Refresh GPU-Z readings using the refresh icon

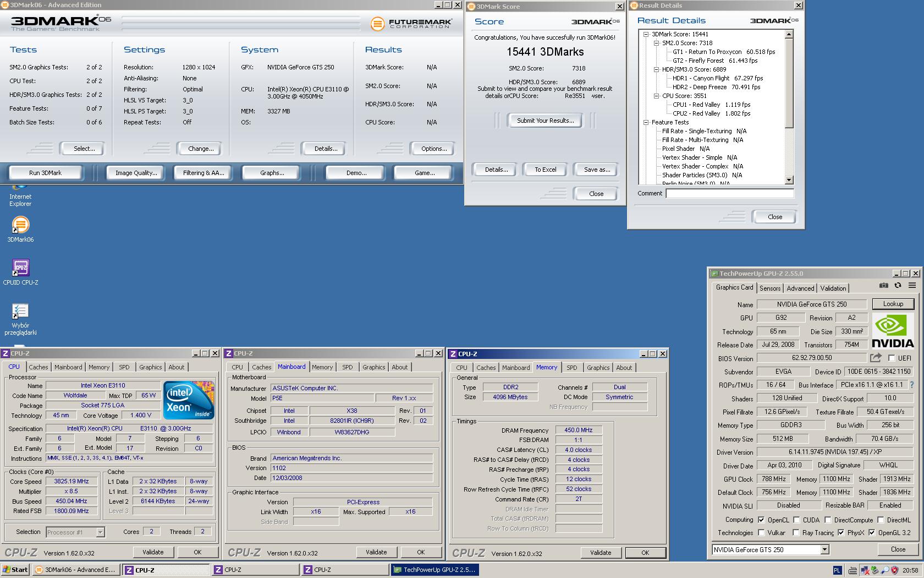pos(898,285)
